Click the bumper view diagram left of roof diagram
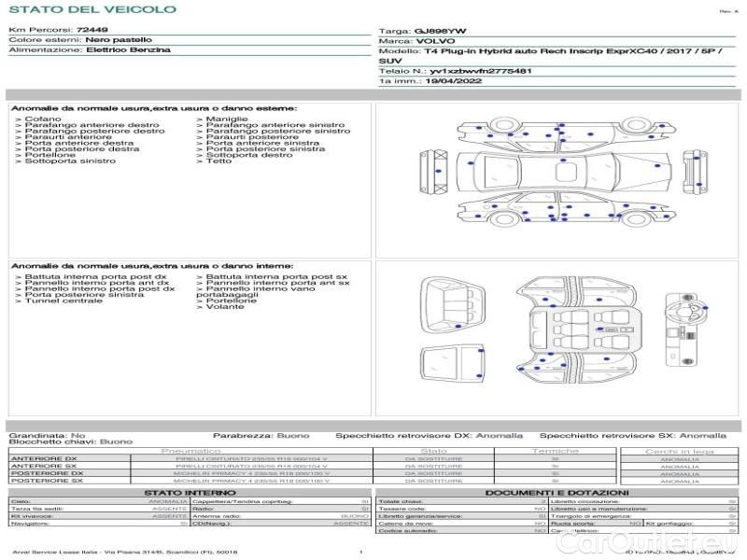The image size is (747, 560). pyautogui.click(x=433, y=172)
